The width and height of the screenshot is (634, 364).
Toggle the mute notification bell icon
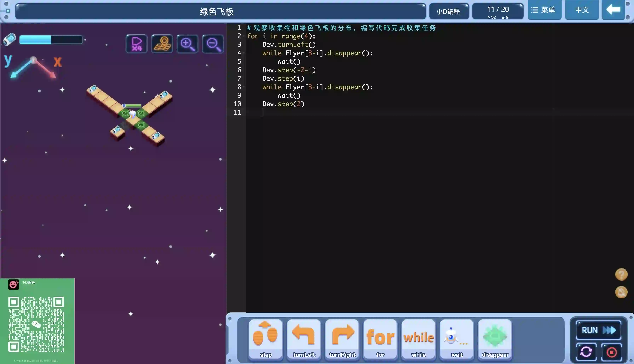(621, 292)
